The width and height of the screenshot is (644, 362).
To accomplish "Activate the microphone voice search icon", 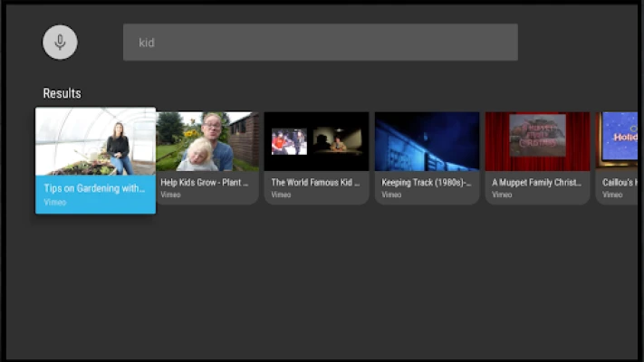I will click(x=60, y=42).
